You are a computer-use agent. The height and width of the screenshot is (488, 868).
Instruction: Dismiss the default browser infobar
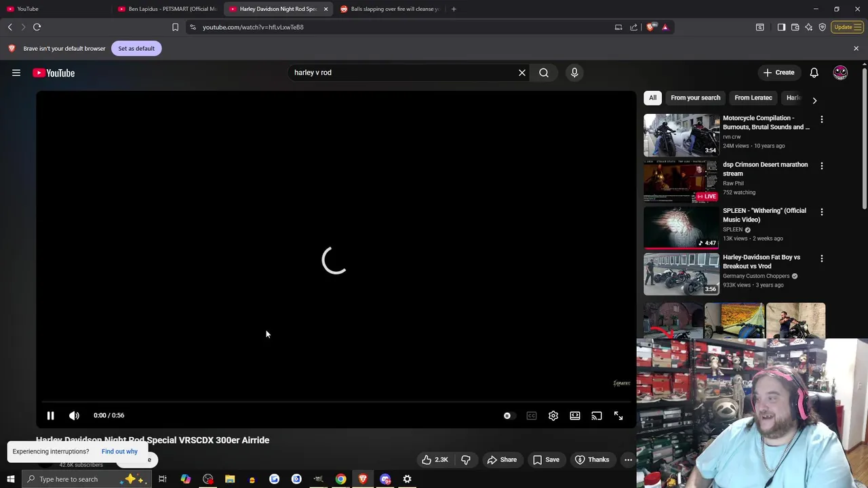[856, 48]
